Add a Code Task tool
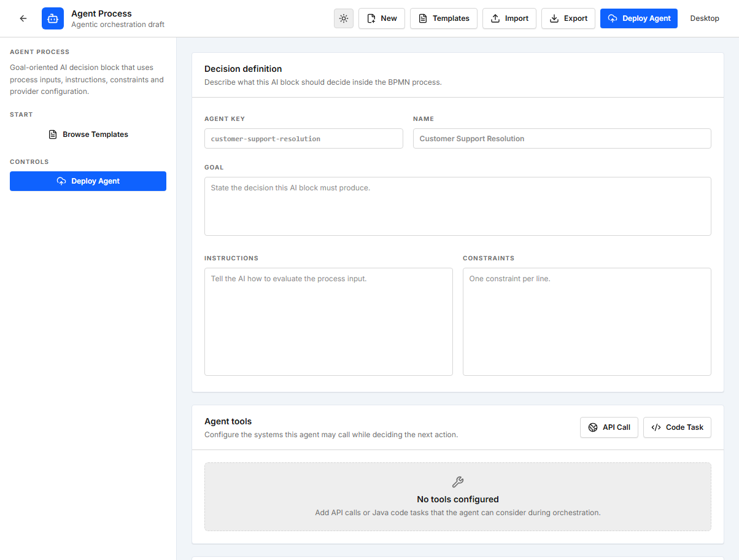This screenshot has height=560, width=739. click(678, 427)
